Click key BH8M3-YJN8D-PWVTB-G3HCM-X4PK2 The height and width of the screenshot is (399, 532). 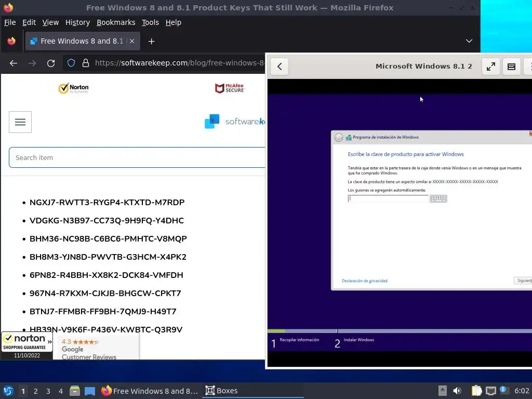pyautogui.click(x=108, y=257)
